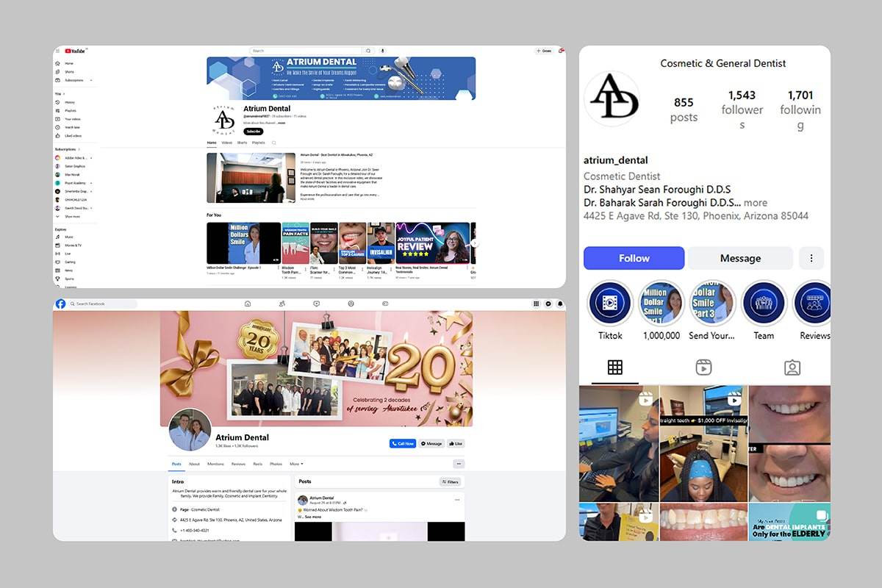Image resolution: width=882 pixels, height=588 pixels.
Task: Select the Instagram tagged posts icon
Action: (792, 367)
